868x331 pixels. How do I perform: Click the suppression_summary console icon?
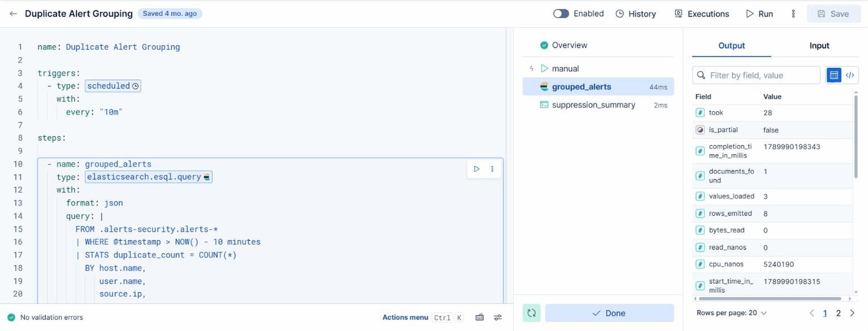pos(544,105)
